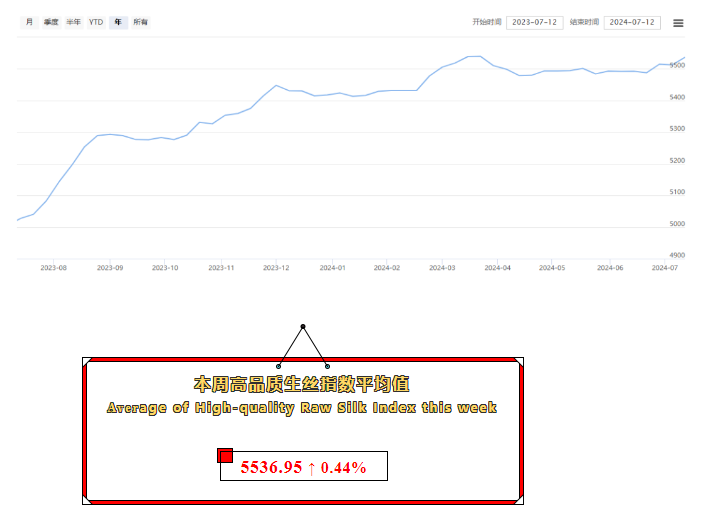Open end date field 2024-07-12
706x516 pixels.
click(x=632, y=22)
